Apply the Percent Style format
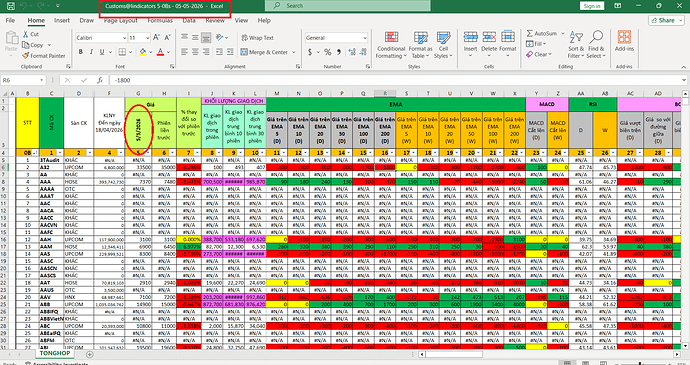 (x=327, y=52)
